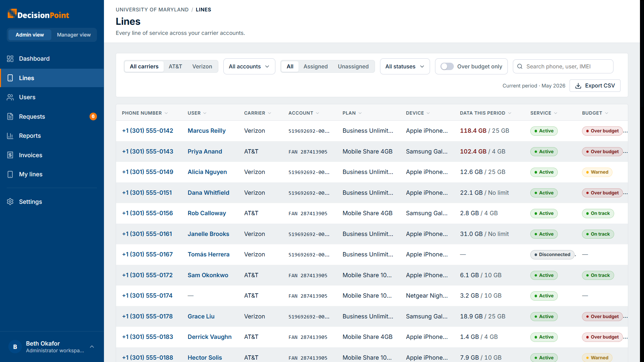Select the All assignment filter
Image resolution: width=644 pixels, height=362 pixels.
[290, 66]
